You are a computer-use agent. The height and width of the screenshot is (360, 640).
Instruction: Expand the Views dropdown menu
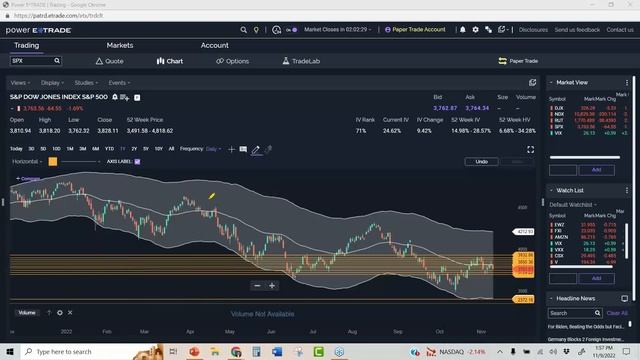[20, 83]
